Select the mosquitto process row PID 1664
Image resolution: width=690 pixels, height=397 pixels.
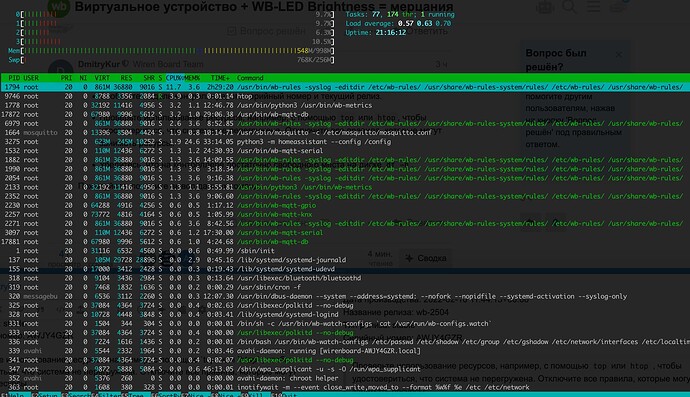(345, 132)
